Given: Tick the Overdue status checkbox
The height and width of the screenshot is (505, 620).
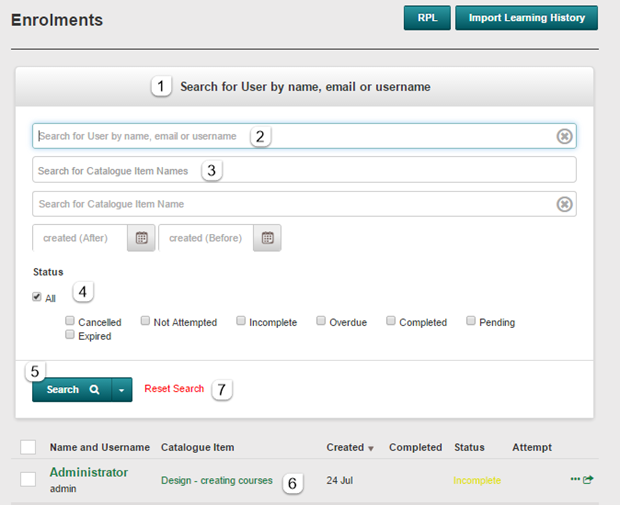Looking at the screenshot, I should click(321, 321).
